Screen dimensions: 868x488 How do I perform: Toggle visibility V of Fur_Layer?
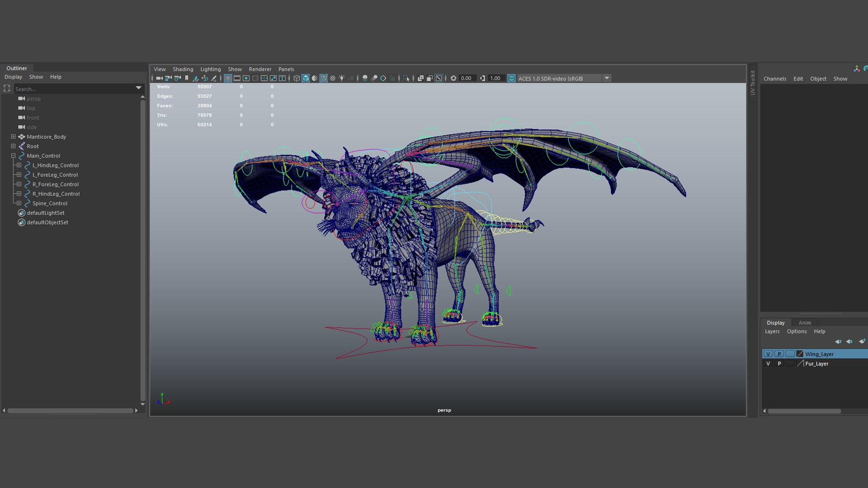point(768,363)
